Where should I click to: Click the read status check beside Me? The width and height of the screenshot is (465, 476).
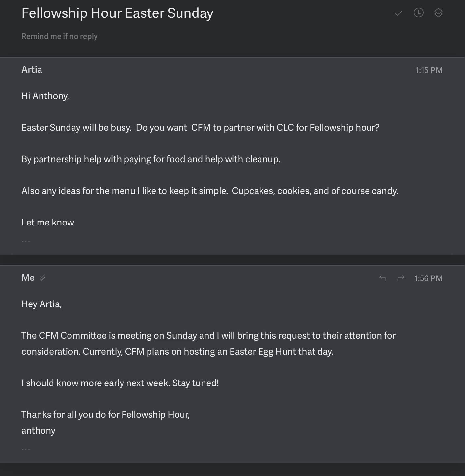click(x=42, y=278)
